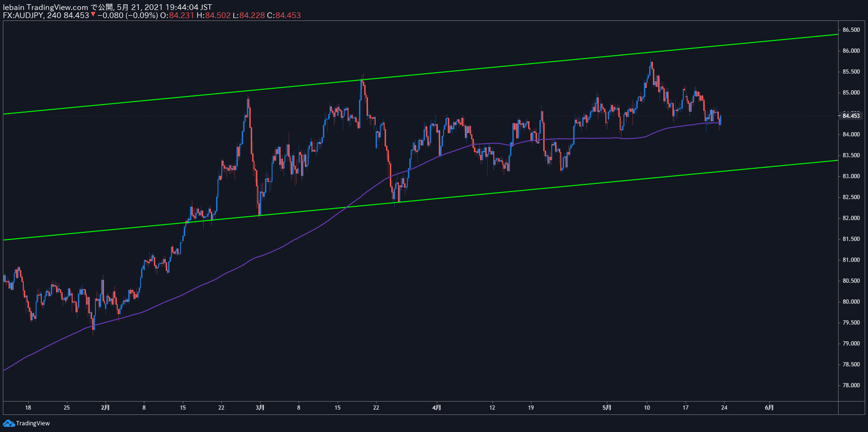The height and width of the screenshot is (432, 868).
Task: Click the close price value C:84.453
Action: tap(284, 15)
